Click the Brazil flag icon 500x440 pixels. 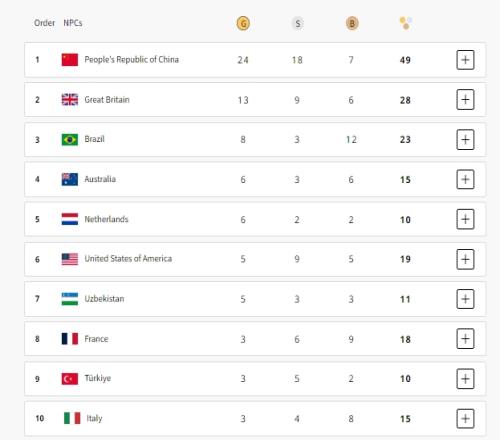pos(70,139)
